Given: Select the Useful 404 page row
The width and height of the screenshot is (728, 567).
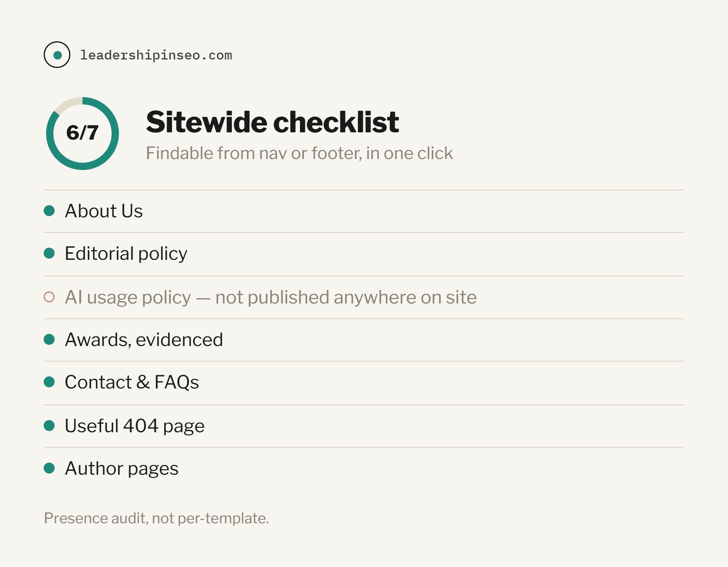Looking at the screenshot, I should [x=364, y=426].
